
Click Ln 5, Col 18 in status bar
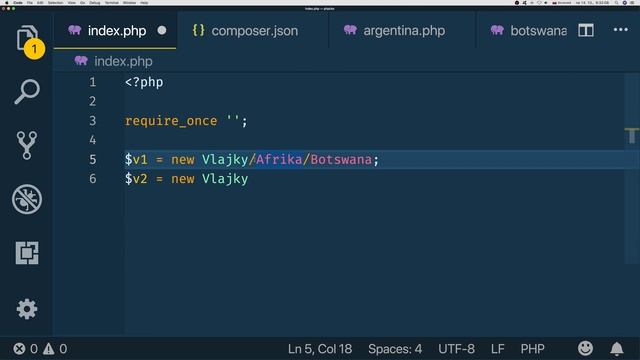(x=320, y=349)
